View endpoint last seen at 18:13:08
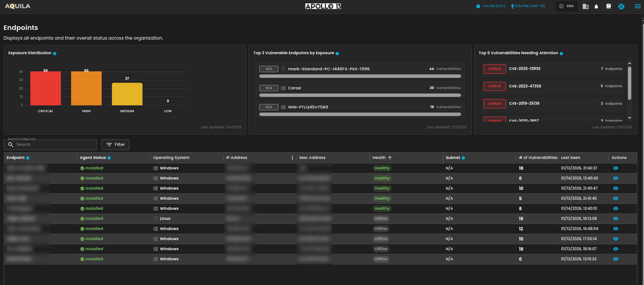This screenshot has height=285, width=644. [616, 219]
